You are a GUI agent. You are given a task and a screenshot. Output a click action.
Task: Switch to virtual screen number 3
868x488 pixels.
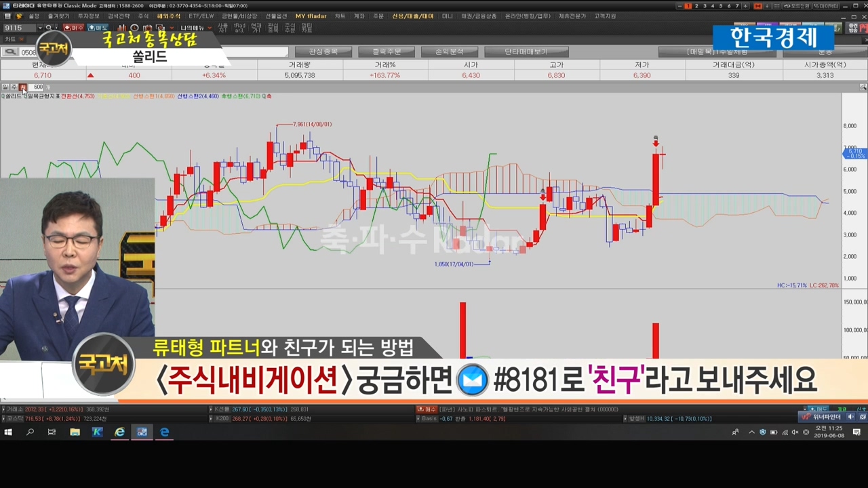coord(704,6)
